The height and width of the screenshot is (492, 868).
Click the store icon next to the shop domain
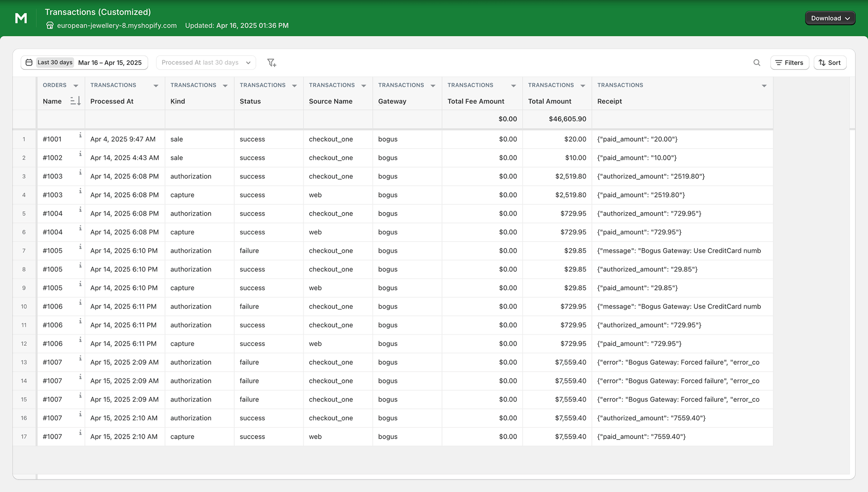tap(50, 25)
